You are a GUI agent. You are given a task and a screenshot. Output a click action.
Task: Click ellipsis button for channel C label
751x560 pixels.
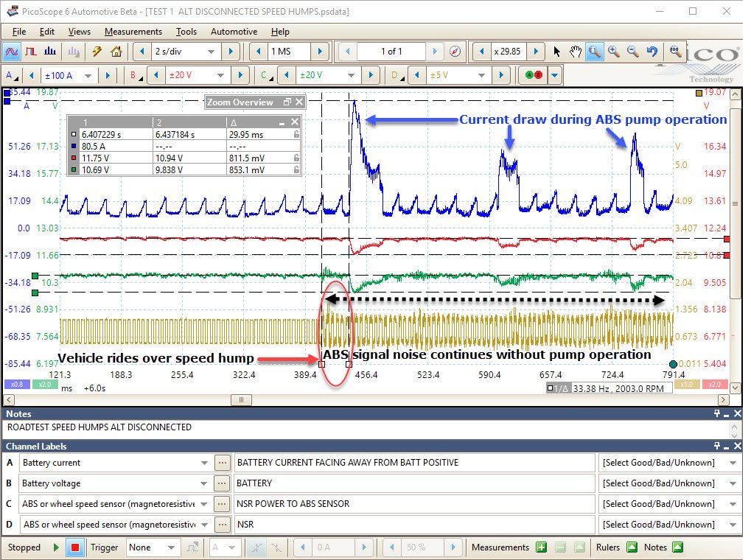(x=222, y=504)
